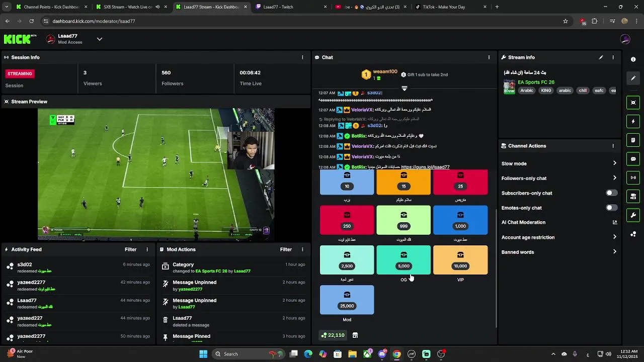Viewport: 644px width, 362px height.
Task: Open Mod Actions Filter
Action: click(x=286, y=249)
